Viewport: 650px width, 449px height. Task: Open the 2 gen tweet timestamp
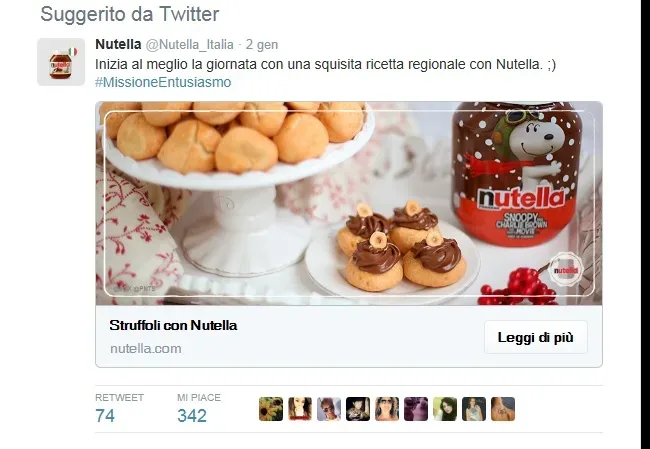tap(262, 44)
